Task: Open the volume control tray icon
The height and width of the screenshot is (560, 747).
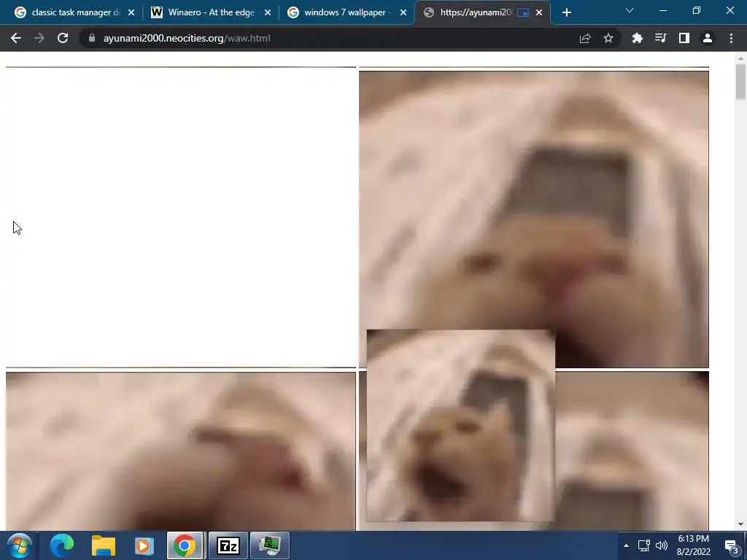Action: pos(662,545)
